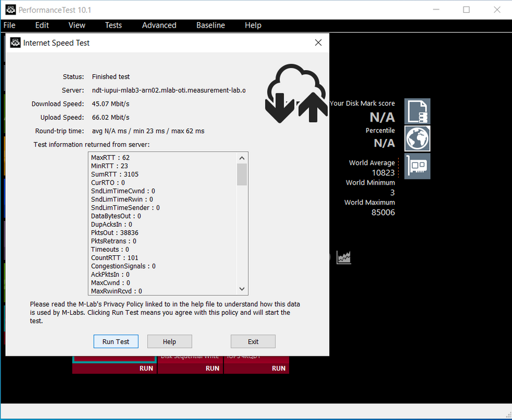Viewport: 512px width, 420px height.
Task: Close the Internet Speed Test dialog
Action: pyautogui.click(x=318, y=43)
